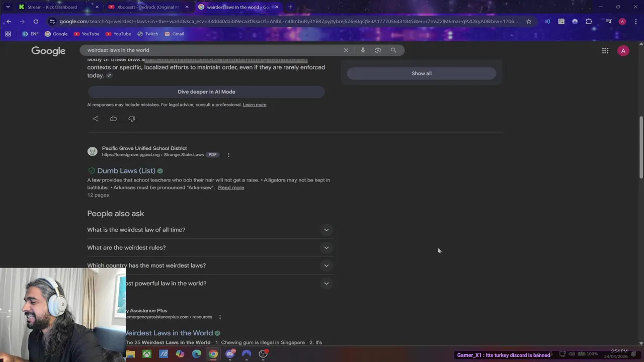Open more options for Emergency Assistance Plus result
Viewport: 644px width, 362px height.
click(220, 317)
